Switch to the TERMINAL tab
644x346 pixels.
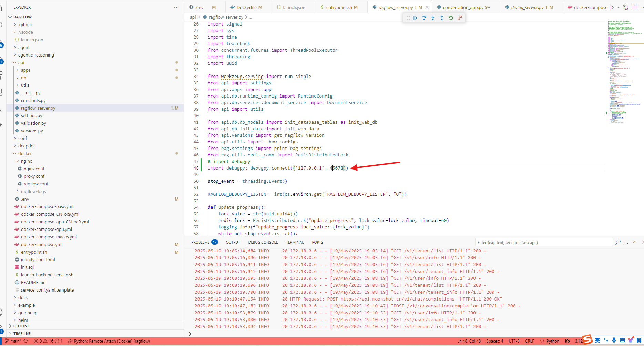point(295,242)
